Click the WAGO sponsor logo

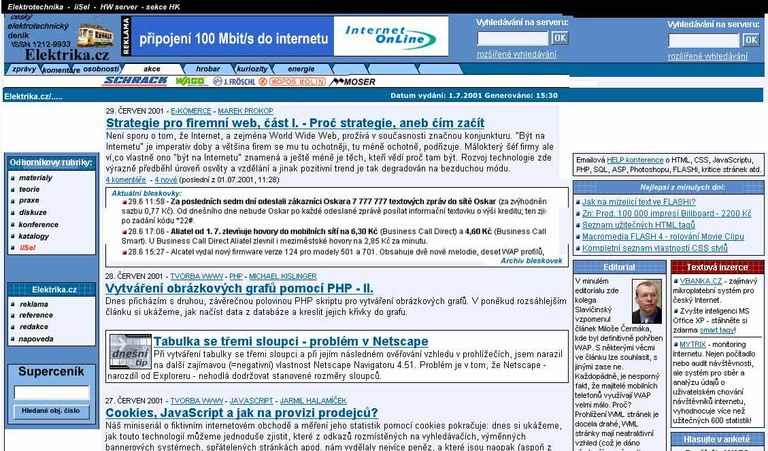190,81
